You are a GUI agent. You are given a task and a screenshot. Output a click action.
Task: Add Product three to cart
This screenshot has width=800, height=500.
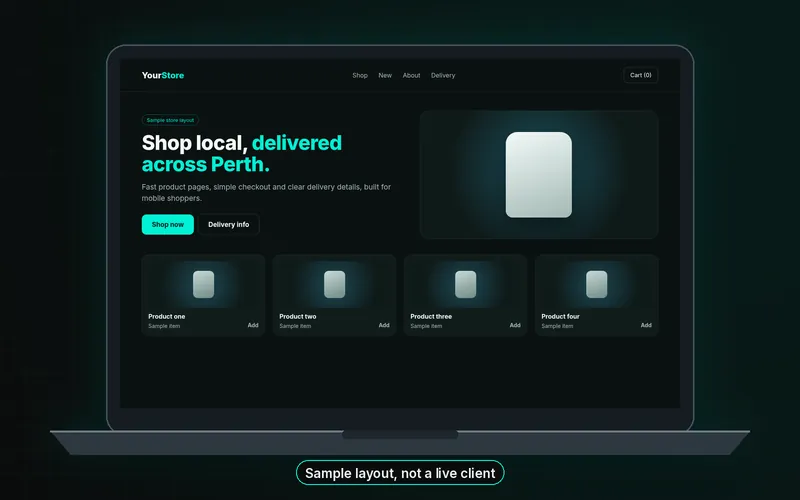[515, 325]
